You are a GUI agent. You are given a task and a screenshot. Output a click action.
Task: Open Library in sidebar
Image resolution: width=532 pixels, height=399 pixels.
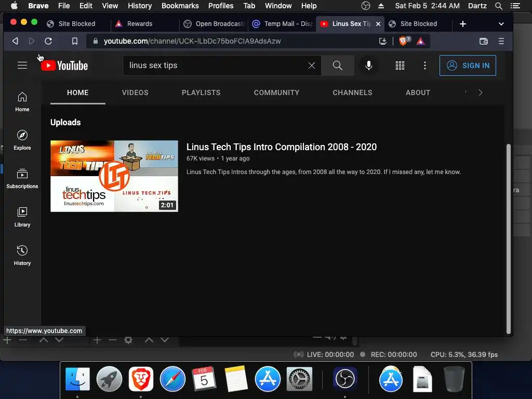[x=22, y=217]
